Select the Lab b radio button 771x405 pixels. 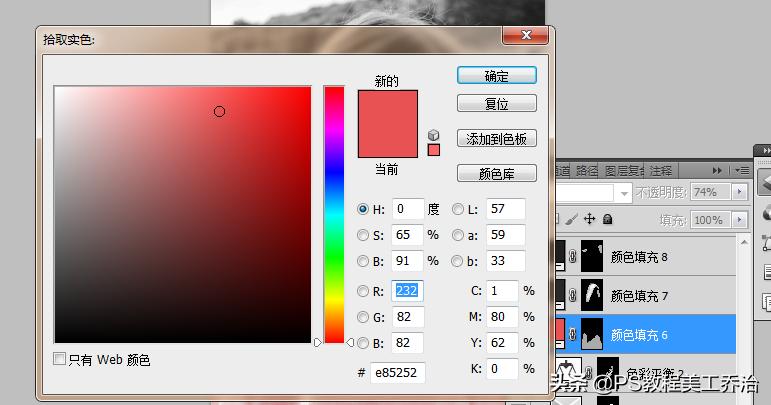(x=458, y=261)
